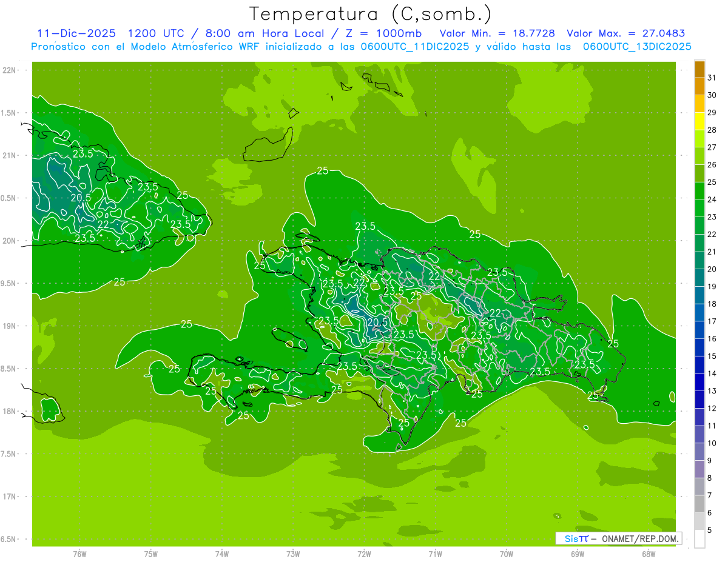Click the 76W longitude axis label

tap(79, 554)
